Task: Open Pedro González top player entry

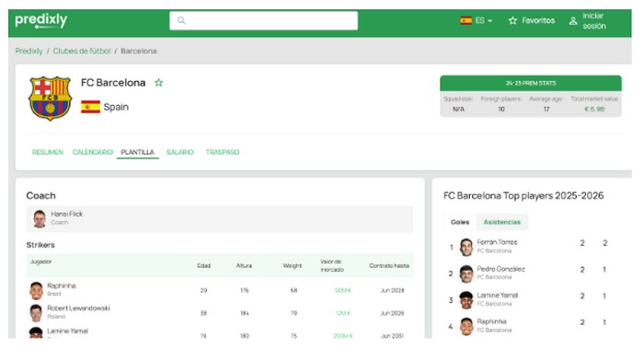Action: [x=500, y=269]
